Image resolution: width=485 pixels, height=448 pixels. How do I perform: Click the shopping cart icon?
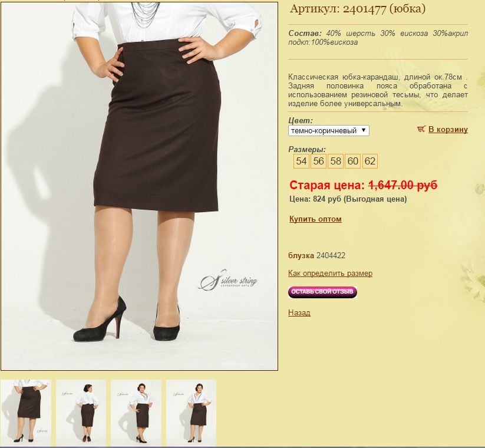(421, 129)
